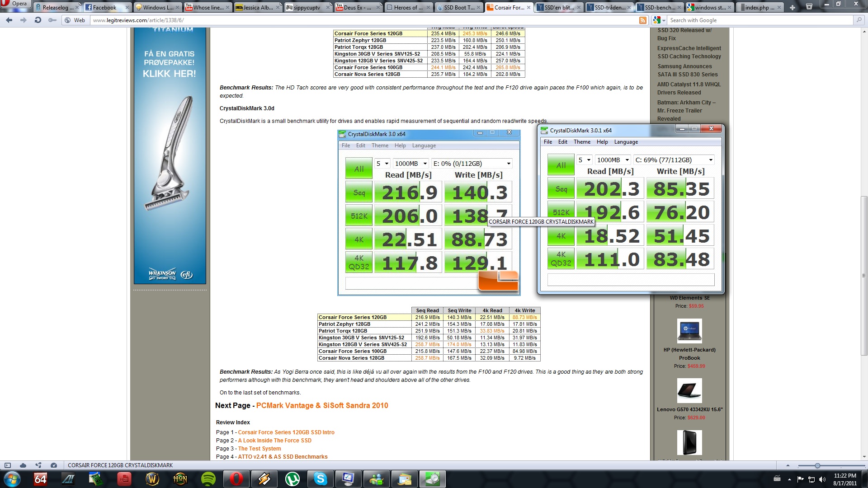Show hidden tray icons arrow
Screen dimensions: 868x488
[789, 479]
